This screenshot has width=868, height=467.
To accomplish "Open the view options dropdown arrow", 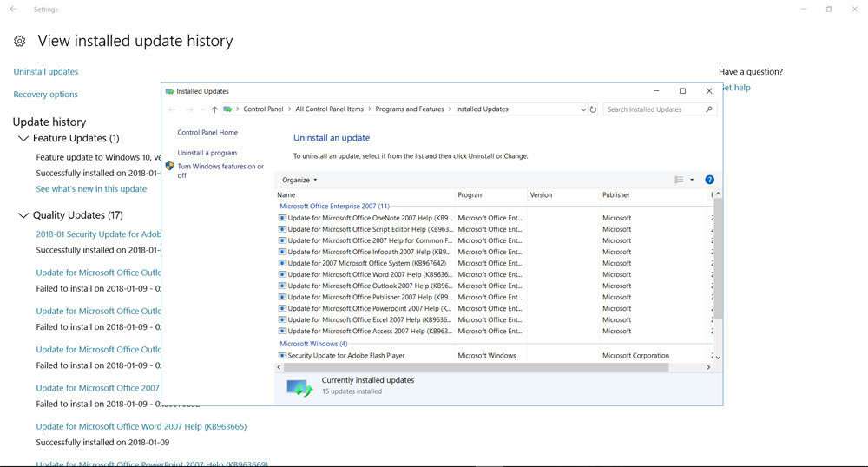I will (692, 180).
